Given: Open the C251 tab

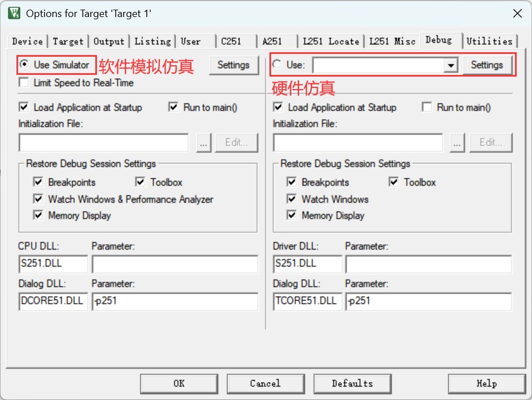Looking at the screenshot, I should click(231, 41).
